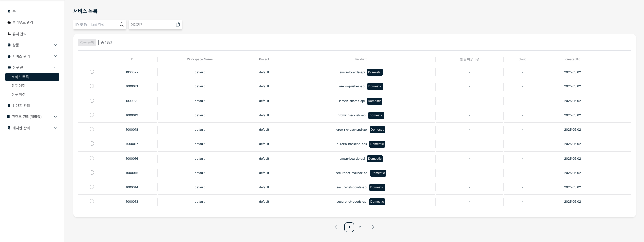
Task: Click the search magnifier icon
Action: [122, 24]
